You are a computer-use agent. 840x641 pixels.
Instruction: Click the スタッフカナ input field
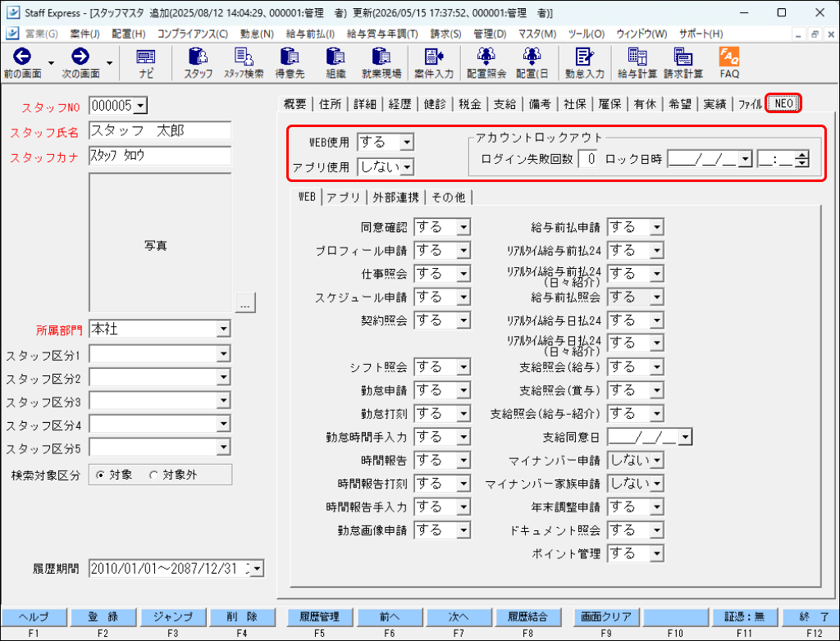pyautogui.click(x=160, y=156)
